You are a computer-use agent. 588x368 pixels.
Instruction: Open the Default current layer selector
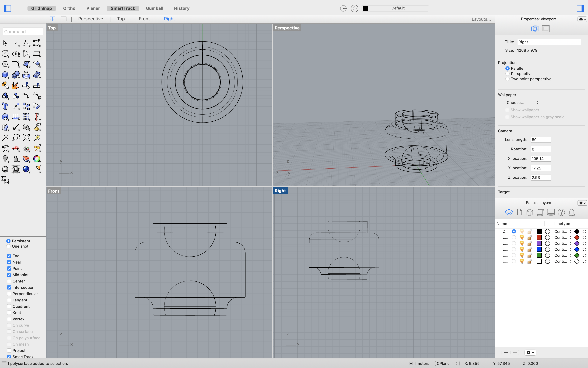point(395,8)
